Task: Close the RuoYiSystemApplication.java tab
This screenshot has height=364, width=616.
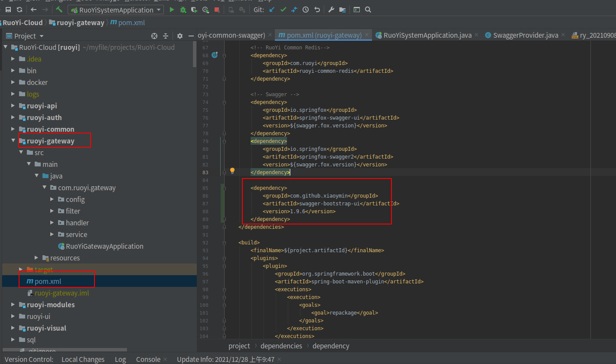Action: click(477, 35)
